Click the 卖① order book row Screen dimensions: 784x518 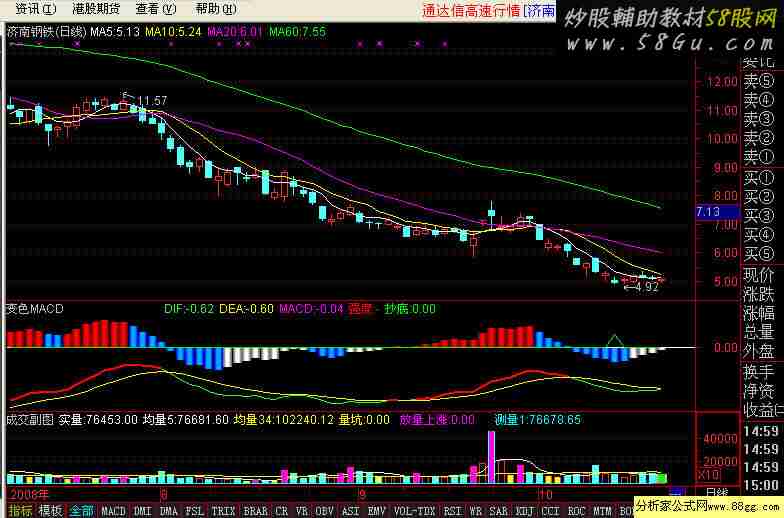[758, 157]
